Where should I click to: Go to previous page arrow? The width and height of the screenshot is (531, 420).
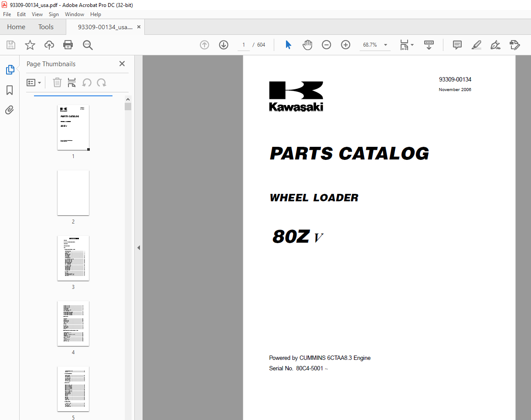tap(204, 45)
